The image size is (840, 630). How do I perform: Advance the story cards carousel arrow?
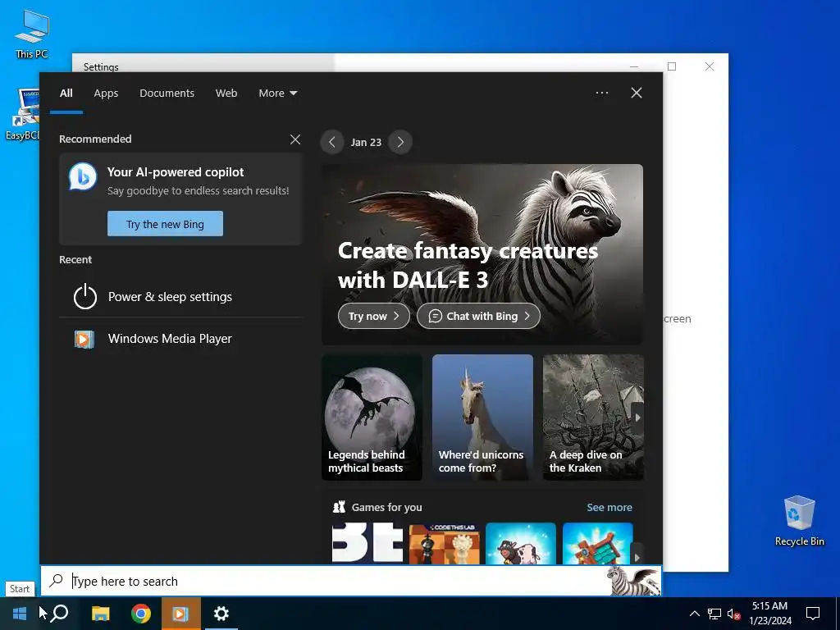pyautogui.click(x=637, y=418)
